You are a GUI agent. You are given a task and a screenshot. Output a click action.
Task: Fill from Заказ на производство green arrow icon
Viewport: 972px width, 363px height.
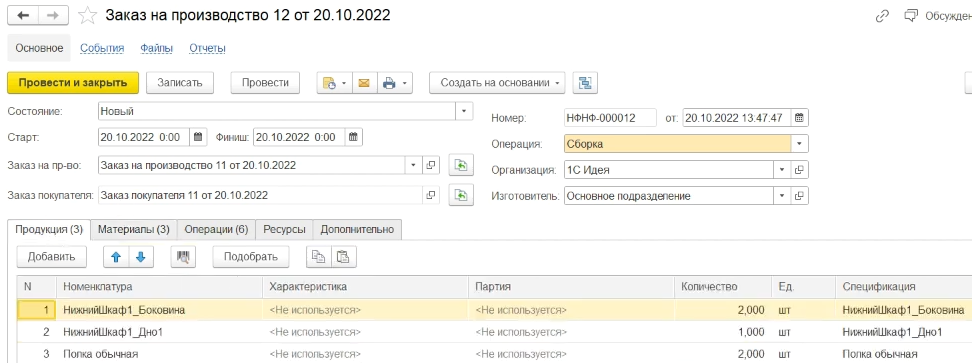tap(461, 165)
